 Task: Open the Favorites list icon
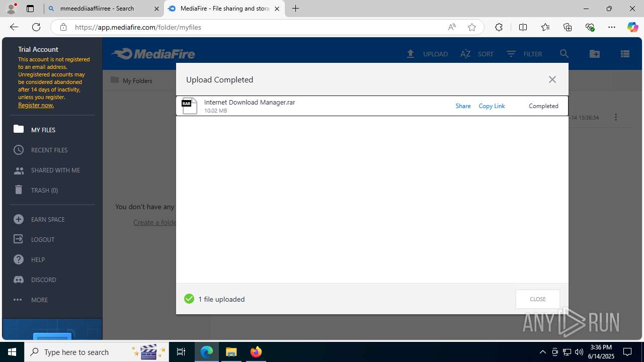[x=545, y=27]
